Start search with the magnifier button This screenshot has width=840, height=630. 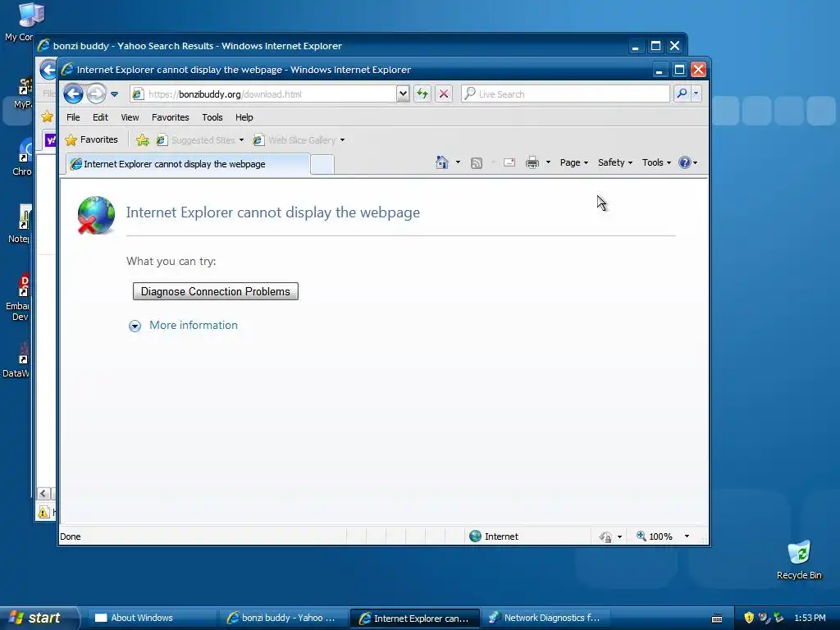pyautogui.click(x=682, y=94)
